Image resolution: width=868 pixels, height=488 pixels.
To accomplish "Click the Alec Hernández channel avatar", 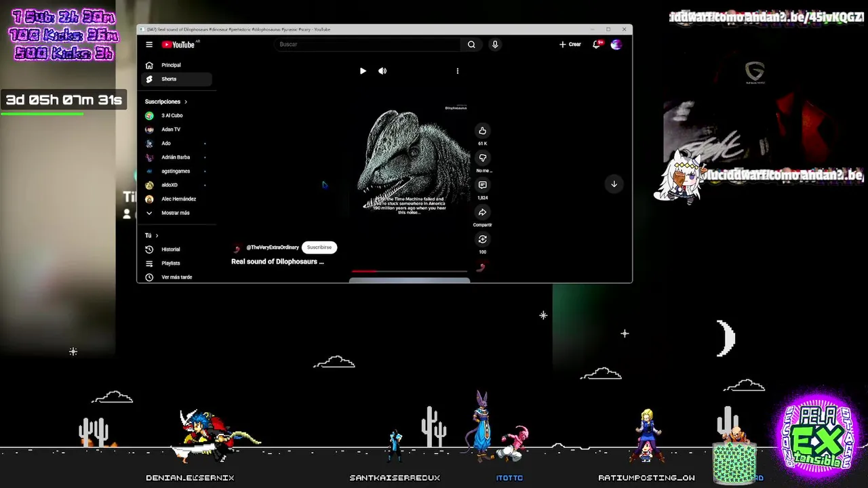I will point(149,199).
